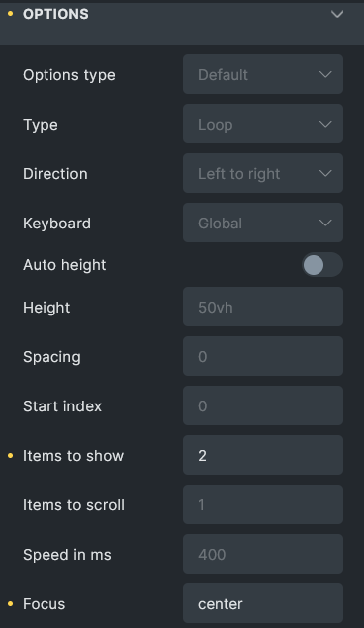Open the Direction dropdown

[263, 173]
